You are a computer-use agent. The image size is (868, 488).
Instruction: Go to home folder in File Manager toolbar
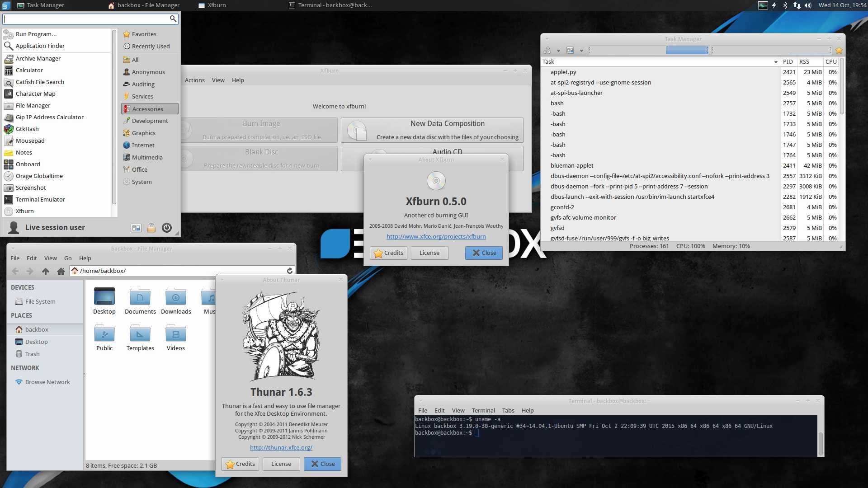[61, 271]
